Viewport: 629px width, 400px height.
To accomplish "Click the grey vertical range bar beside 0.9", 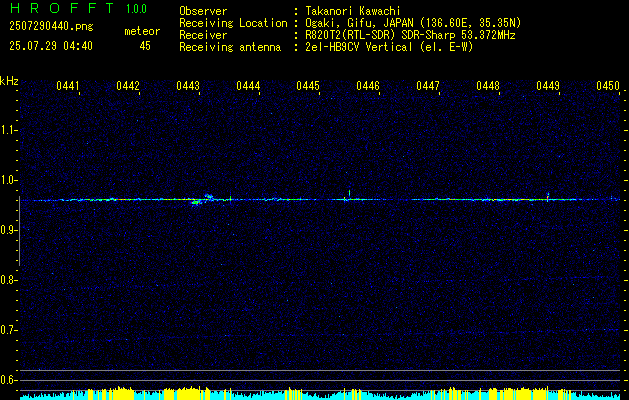I will (19, 231).
